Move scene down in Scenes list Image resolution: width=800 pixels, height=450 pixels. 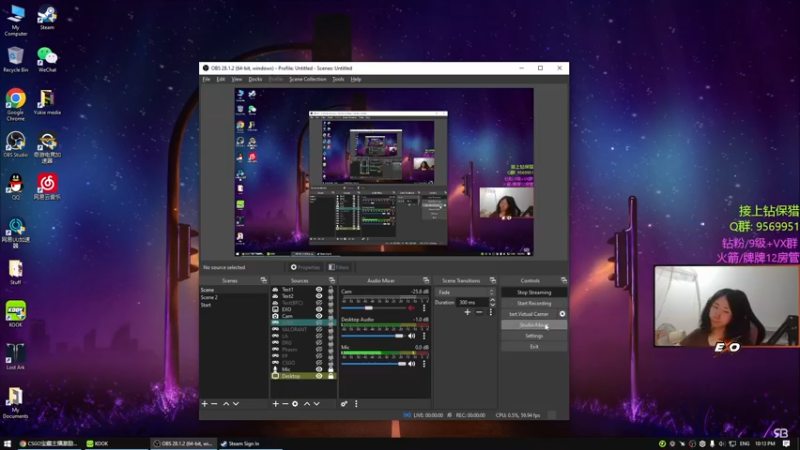tap(236, 404)
